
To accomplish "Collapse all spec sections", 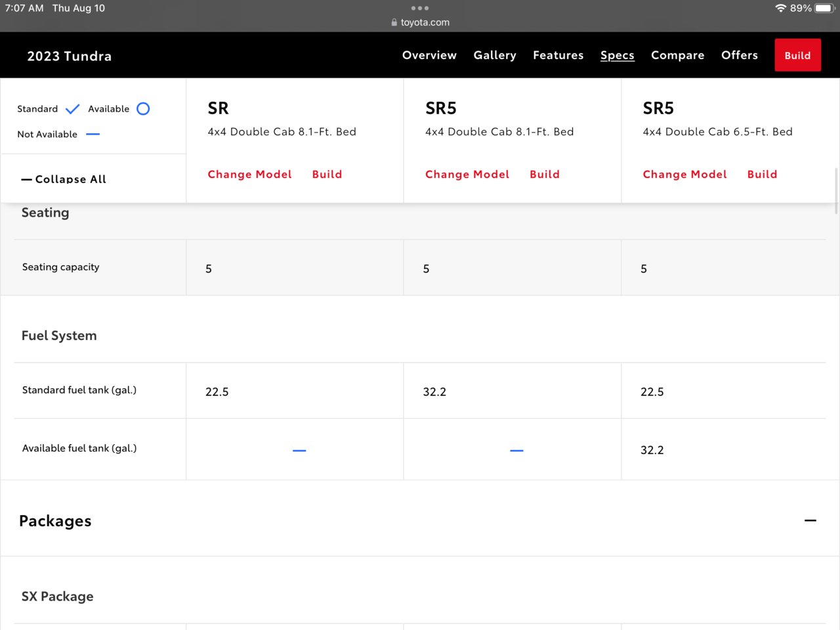I will [x=64, y=179].
